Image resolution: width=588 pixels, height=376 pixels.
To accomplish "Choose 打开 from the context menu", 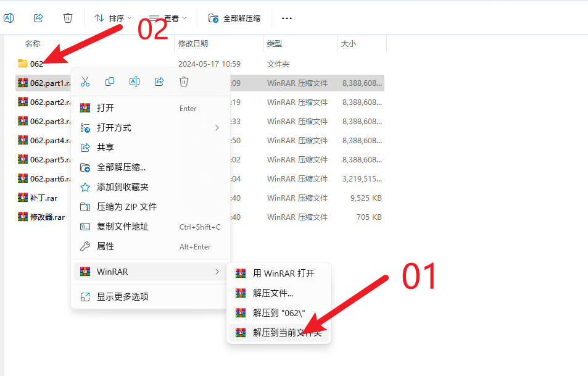I will tap(151, 108).
